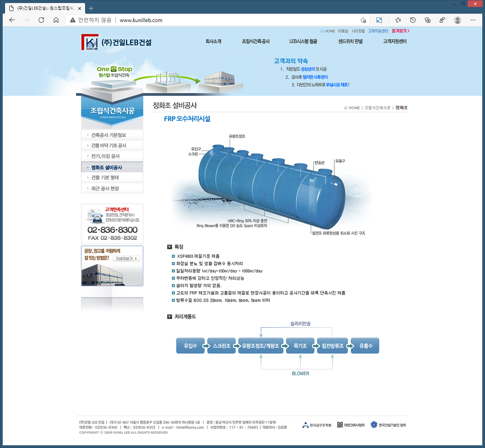Open 최근 공사 현장 in sidebar
485x448 pixels.
coord(105,188)
